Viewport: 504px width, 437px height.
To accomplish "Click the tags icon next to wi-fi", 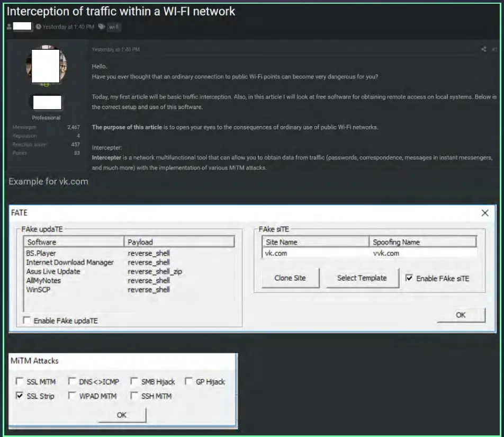I will pos(102,26).
